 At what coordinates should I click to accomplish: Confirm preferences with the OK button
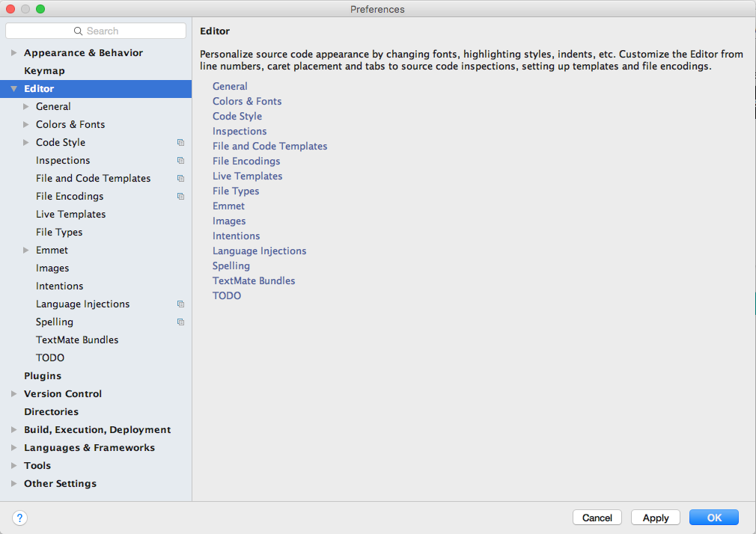coord(713,517)
